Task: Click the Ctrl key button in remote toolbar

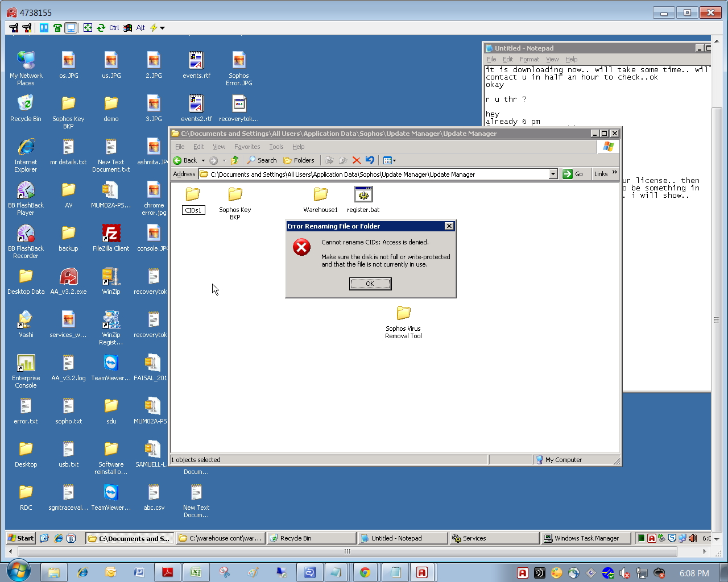Action: click(x=114, y=27)
